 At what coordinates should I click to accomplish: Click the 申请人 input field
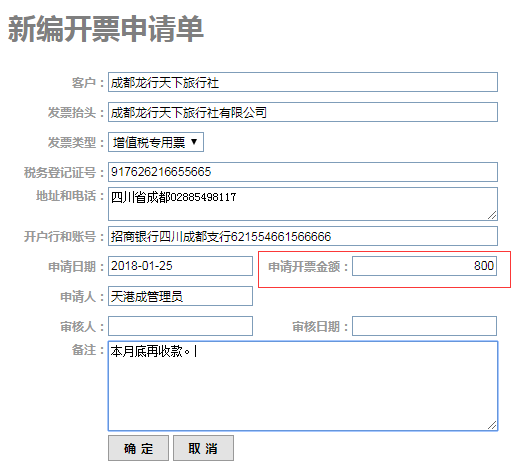click(180, 296)
